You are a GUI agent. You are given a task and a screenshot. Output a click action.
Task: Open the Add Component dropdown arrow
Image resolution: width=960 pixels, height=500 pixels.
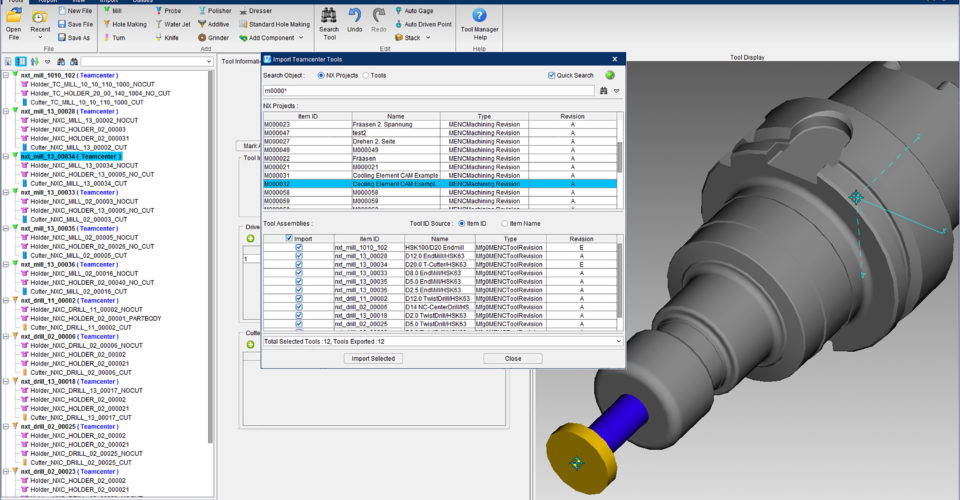[301, 38]
